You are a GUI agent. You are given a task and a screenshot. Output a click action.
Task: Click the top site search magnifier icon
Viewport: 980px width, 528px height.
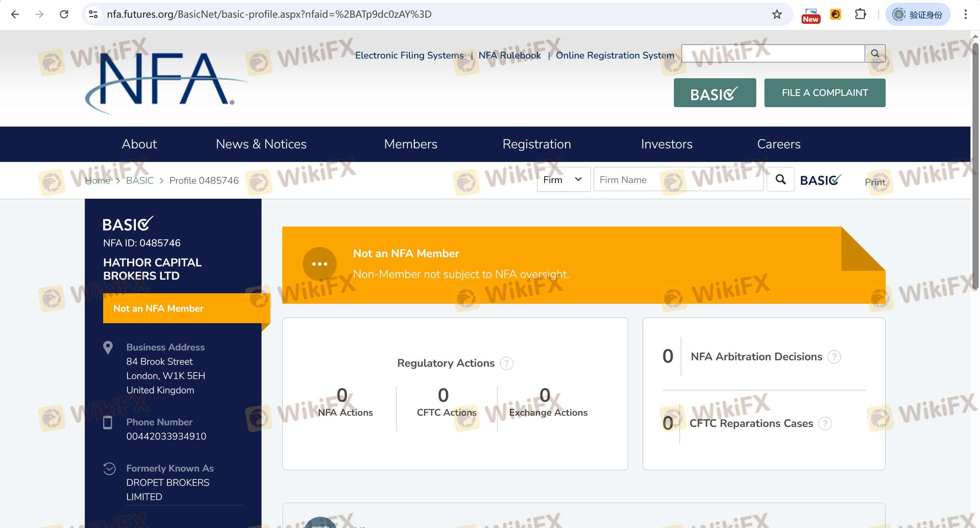875,54
